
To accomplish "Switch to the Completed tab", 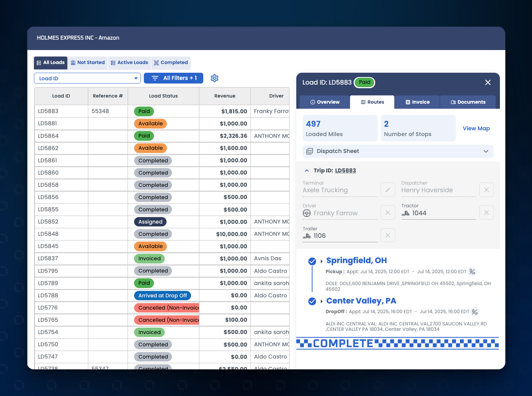I will pyautogui.click(x=171, y=63).
